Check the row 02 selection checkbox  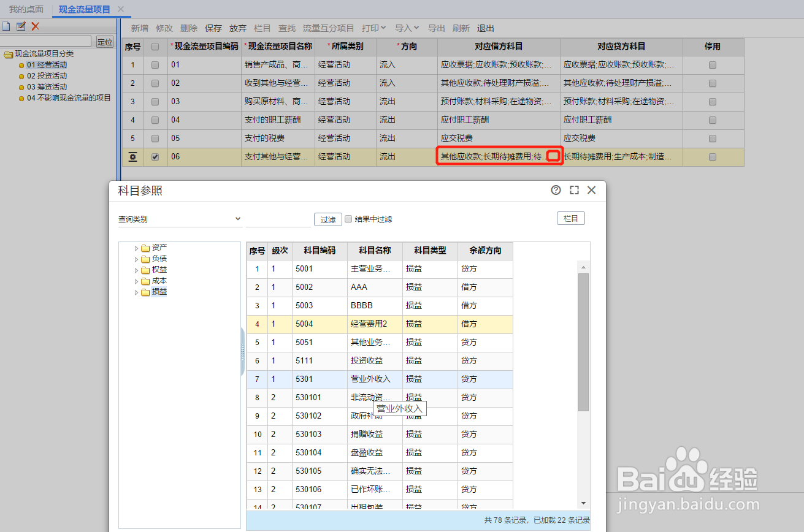pyautogui.click(x=155, y=83)
